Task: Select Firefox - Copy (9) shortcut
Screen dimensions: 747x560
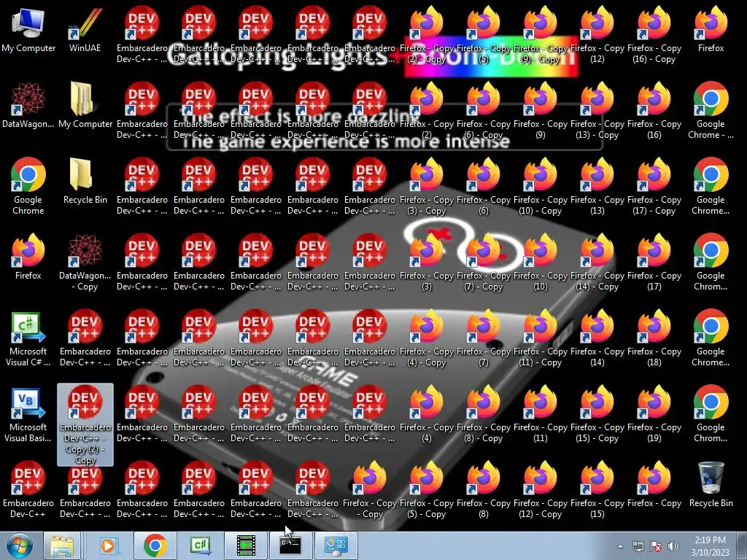Action: point(541,111)
